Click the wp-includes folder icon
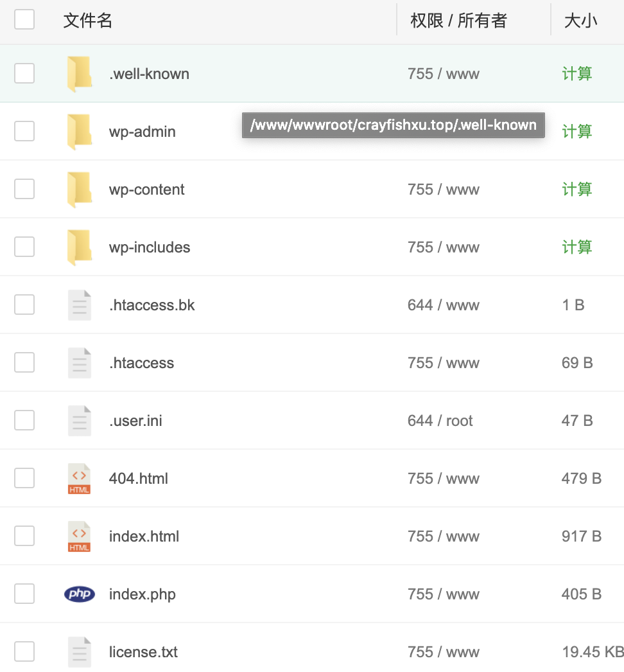Screen dimensions: 624x672 click(x=79, y=247)
